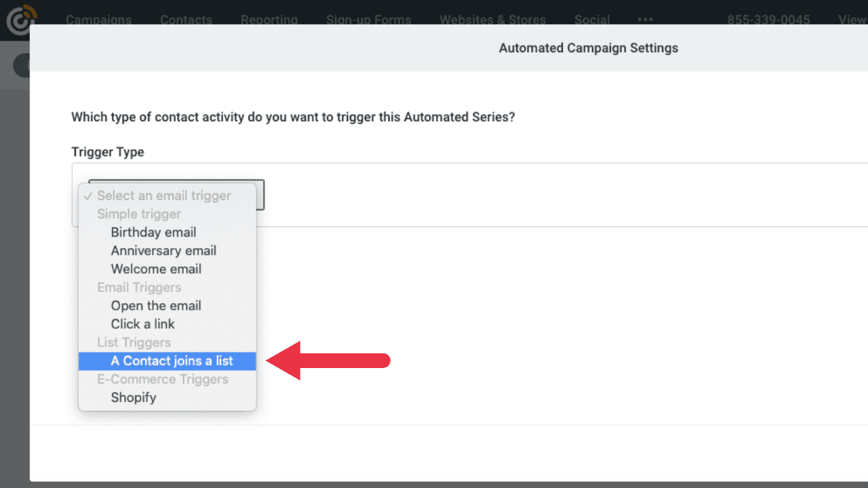Choose Click a link trigger option

click(x=142, y=324)
